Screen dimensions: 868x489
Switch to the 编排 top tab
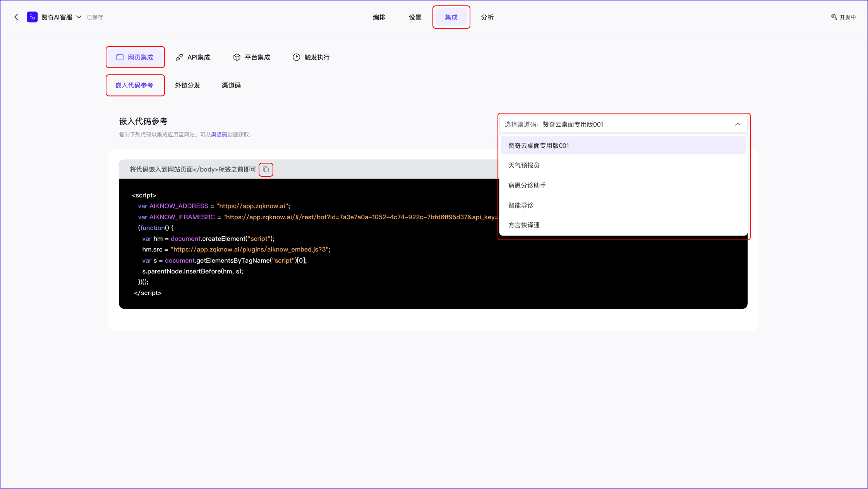[379, 17]
